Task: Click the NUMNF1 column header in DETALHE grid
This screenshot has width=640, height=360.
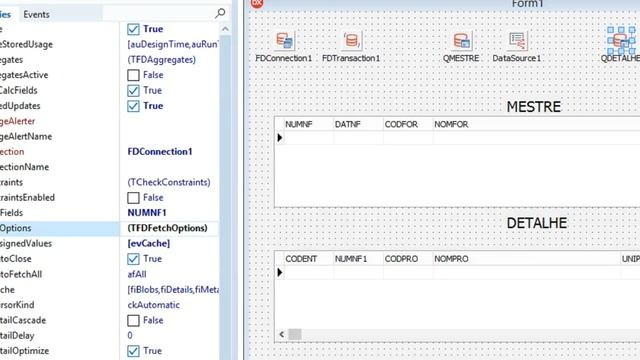Action: 358,259
